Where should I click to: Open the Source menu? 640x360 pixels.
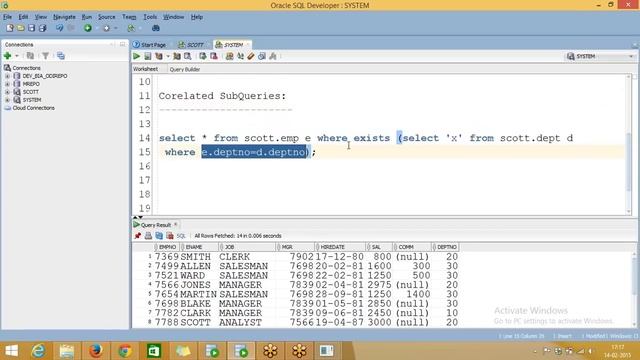pos(107,17)
